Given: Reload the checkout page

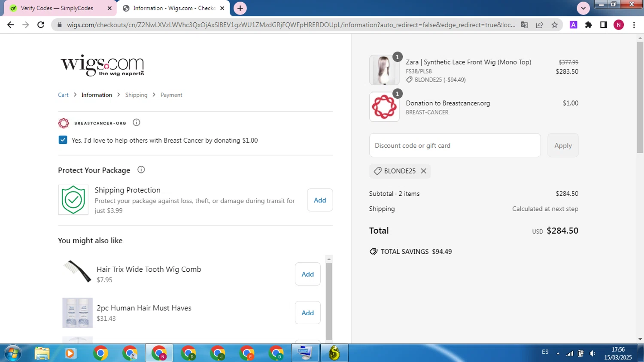Looking at the screenshot, I should 41,25.
